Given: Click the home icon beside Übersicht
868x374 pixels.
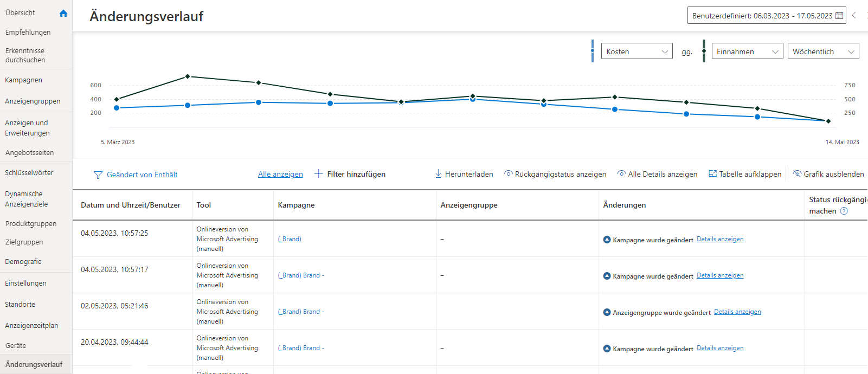Looking at the screenshot, I should tap(63, 13).
